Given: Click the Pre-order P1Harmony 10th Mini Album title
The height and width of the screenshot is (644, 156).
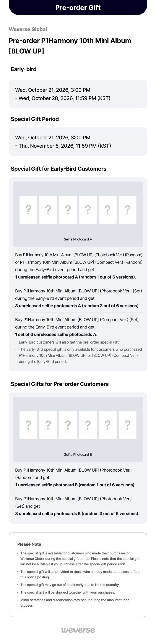Looking at the screenshot, I should pyautogui.click(x=70, y=46).
